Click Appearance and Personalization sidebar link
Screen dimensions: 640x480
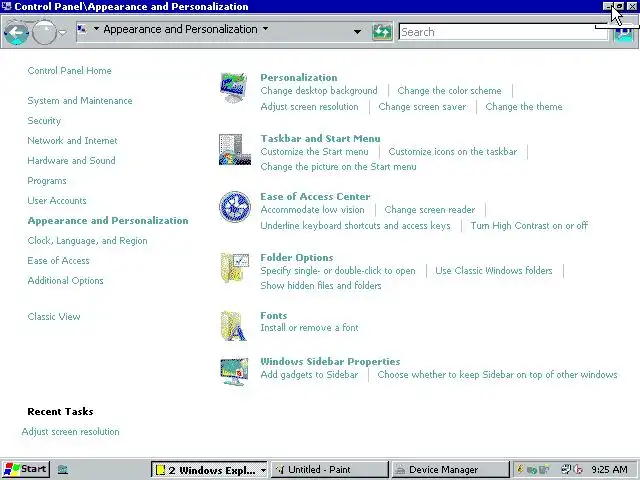point(108,220)
